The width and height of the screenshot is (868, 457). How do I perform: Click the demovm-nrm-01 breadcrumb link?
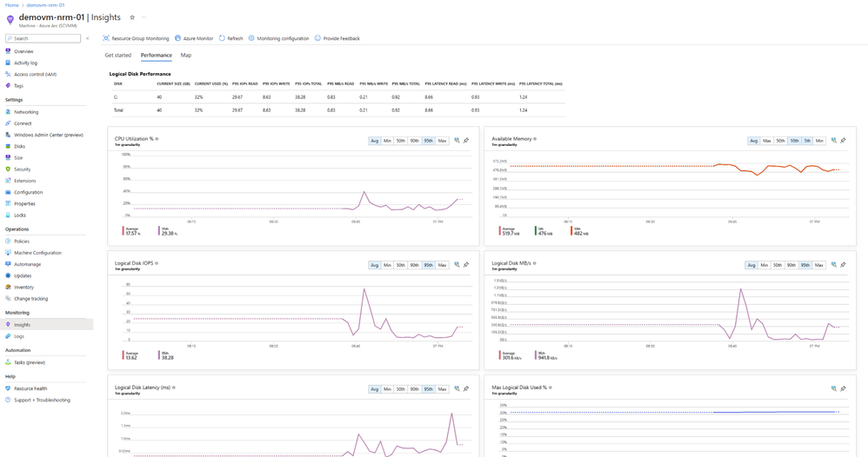tap(45, 5)
